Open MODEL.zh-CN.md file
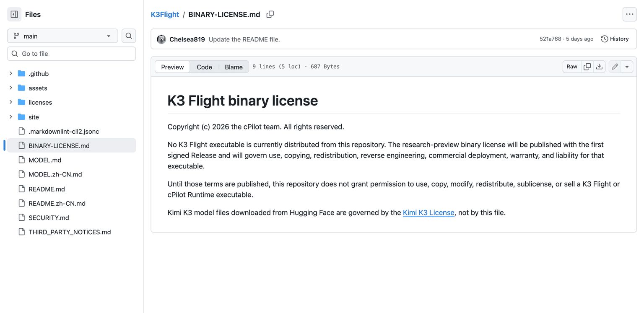Viewport: 644px width, 313px height. coord(55,174)
